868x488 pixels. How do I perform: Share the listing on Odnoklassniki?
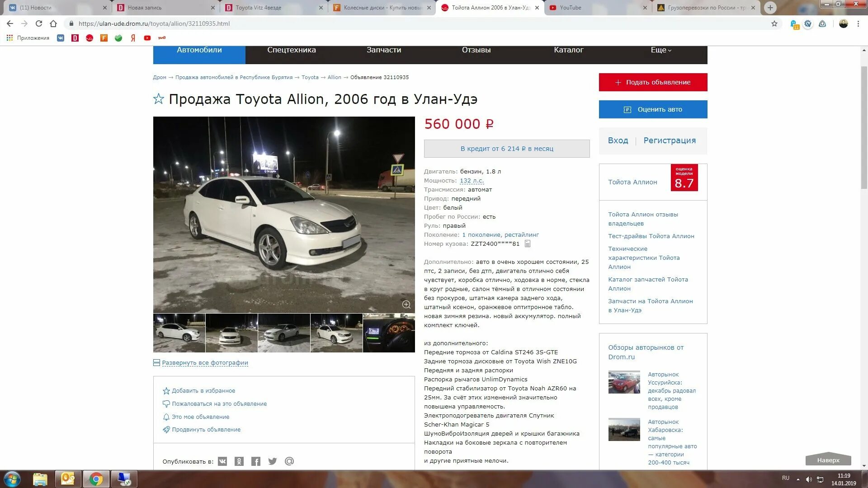tap(239, 461)
